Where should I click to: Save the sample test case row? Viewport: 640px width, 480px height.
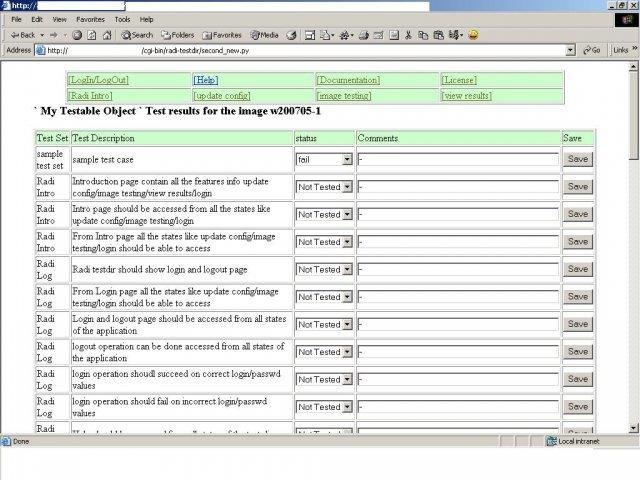[x=577, y=159]
